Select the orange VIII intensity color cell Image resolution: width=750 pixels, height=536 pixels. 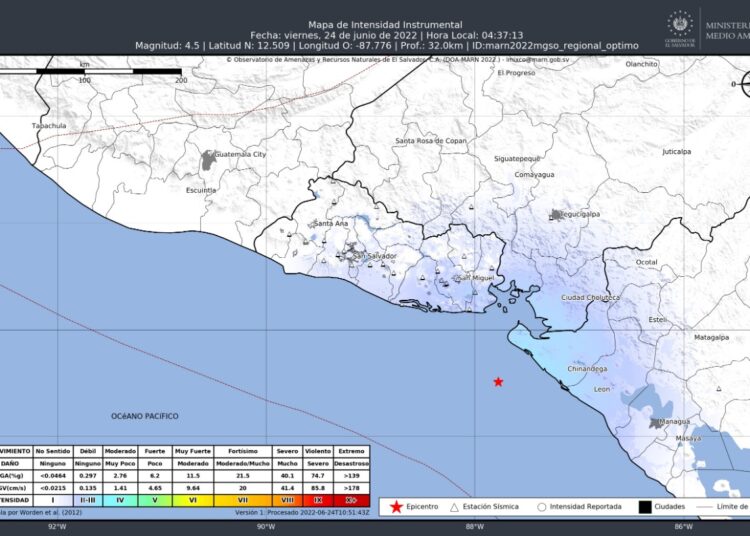(x=288, y=499)
